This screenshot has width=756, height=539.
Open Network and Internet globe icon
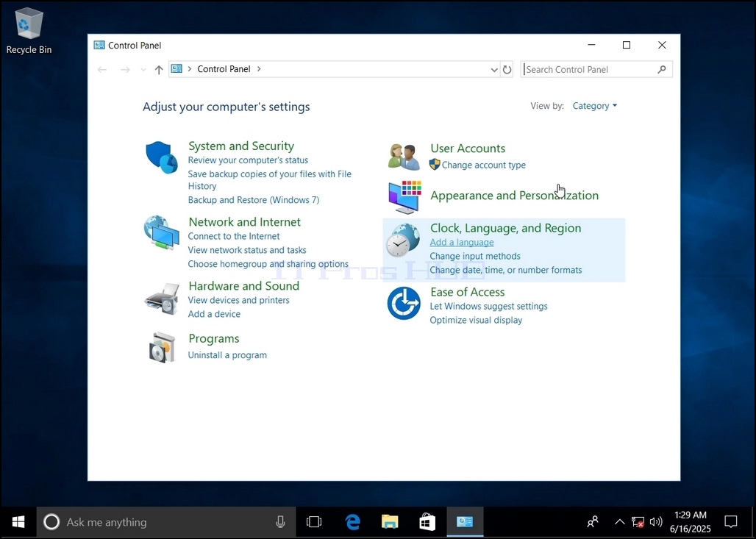click(x=162, y=232)
